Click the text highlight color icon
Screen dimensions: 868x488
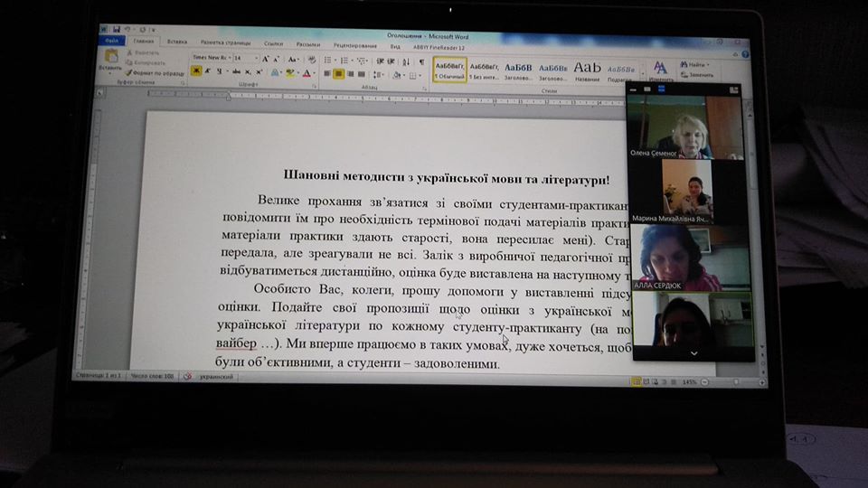click(289, 72)
